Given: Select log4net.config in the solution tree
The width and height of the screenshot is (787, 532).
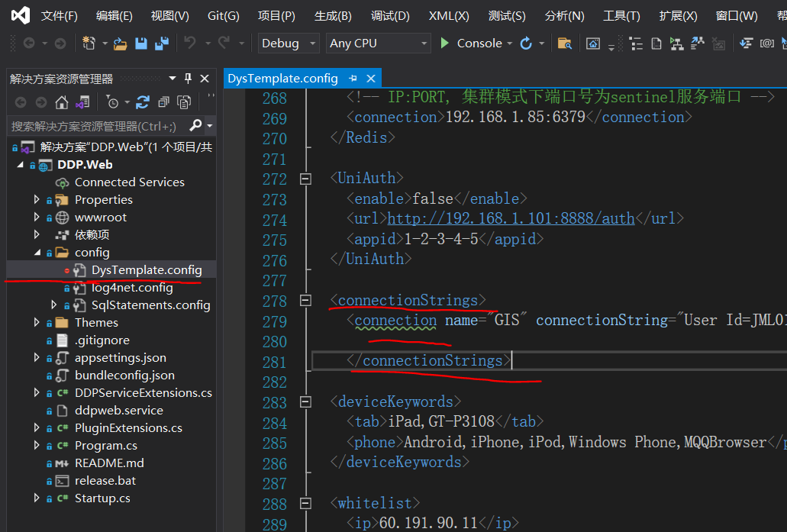Looking at the screenshot, I should point(132,288).
